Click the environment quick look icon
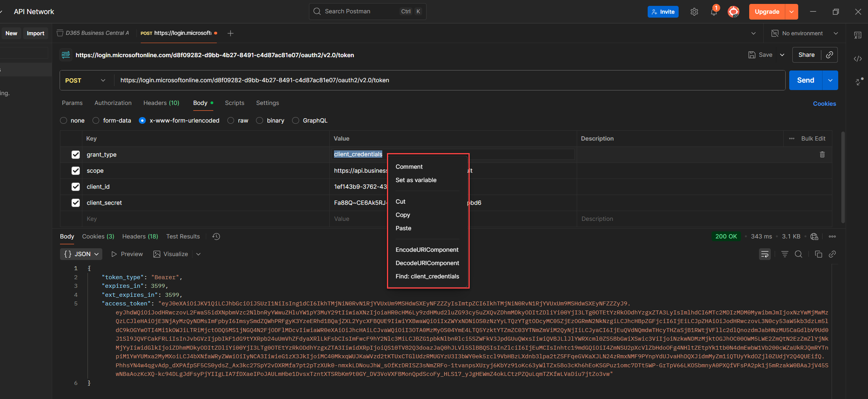The height and width of the screenshot is (399, 868). pyautogui.click(x=775, y=33)
